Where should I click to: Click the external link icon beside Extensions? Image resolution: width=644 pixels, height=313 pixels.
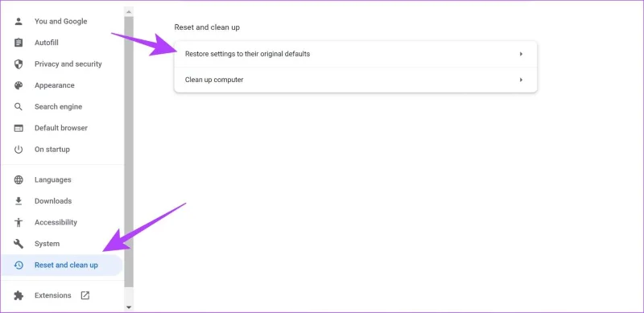coord(85,295)
